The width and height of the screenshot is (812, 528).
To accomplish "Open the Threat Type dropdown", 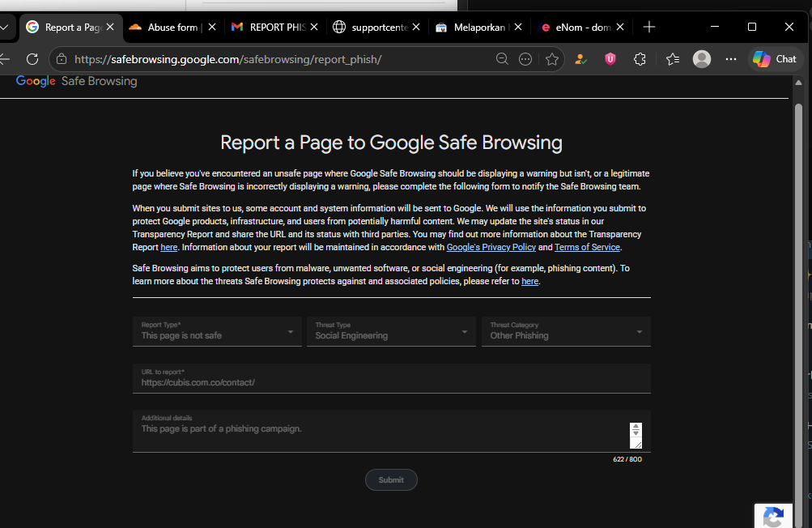I will point(391,331).
